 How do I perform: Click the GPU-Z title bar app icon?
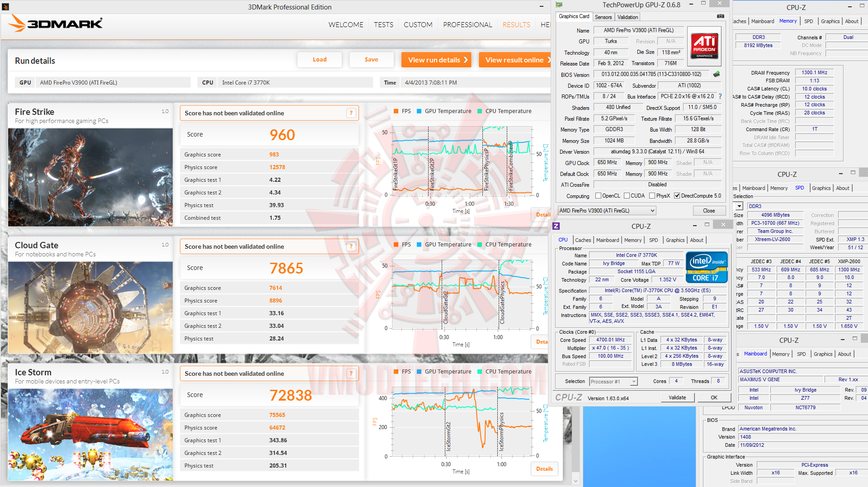[x=559, y=5]
